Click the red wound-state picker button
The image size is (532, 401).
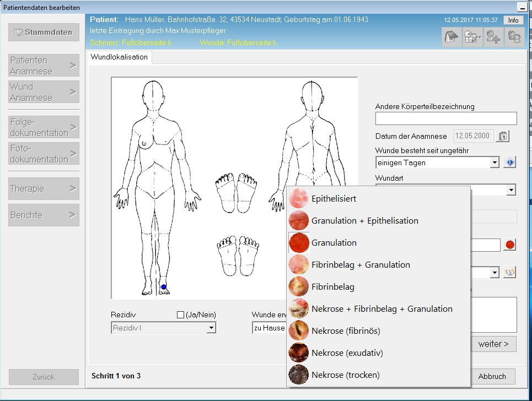pyautogui.click(x=510, y=245)
